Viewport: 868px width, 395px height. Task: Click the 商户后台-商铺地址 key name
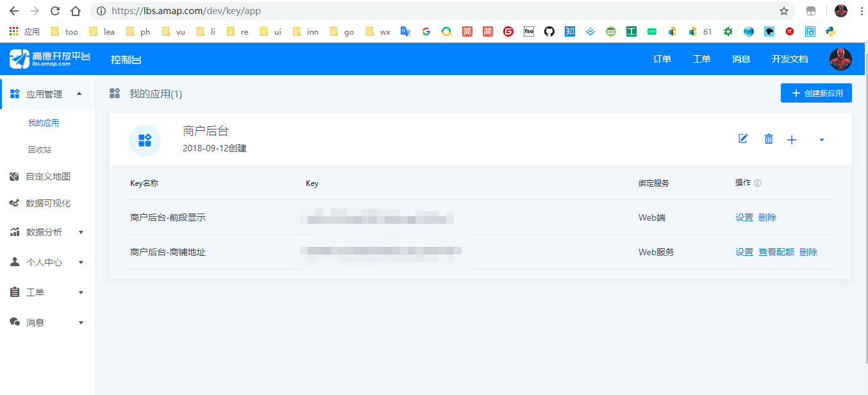(x=168, y=252)
